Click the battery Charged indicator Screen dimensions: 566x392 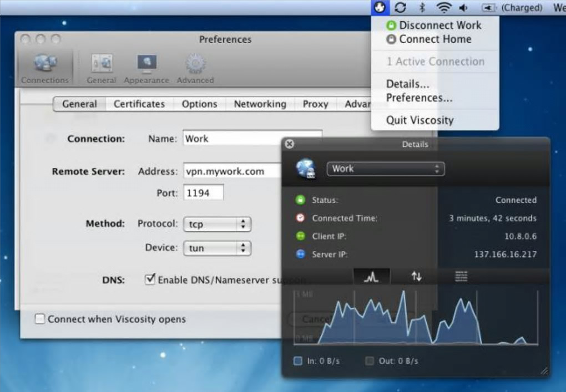click(x=512, y=8)
